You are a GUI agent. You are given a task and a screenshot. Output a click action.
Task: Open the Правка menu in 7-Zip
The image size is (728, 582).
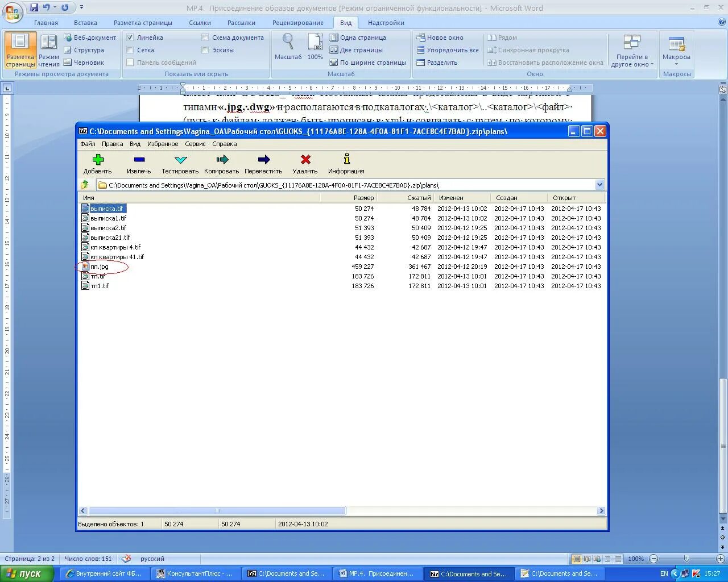point(113,144)
